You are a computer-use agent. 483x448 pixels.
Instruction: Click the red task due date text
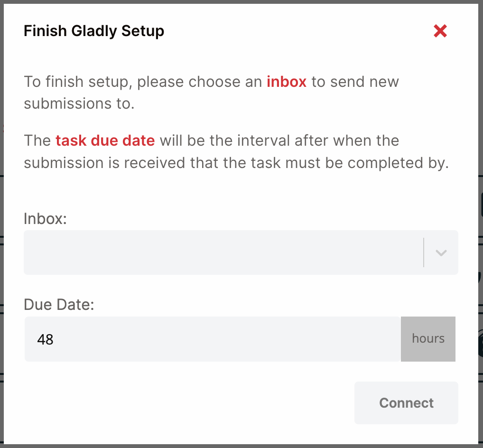105,140
